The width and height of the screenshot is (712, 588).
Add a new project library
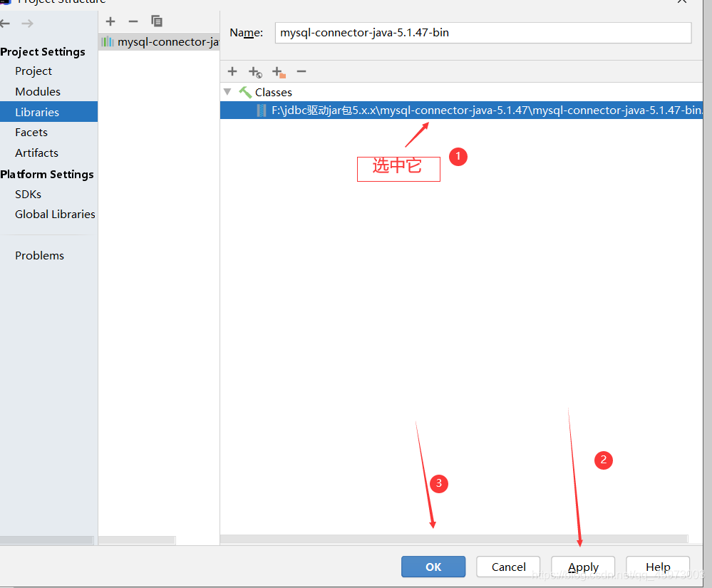(x=110, y=21)
